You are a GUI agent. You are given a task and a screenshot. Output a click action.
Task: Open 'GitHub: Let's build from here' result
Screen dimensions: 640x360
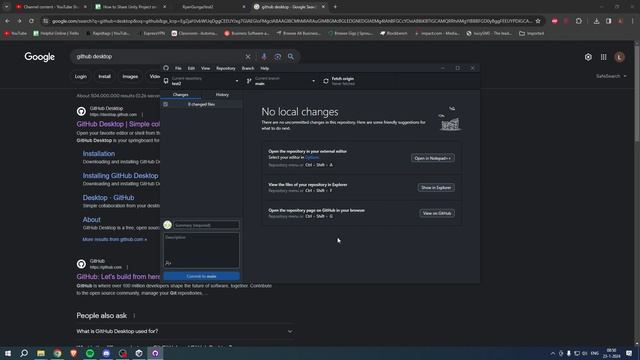coord(118,276)
